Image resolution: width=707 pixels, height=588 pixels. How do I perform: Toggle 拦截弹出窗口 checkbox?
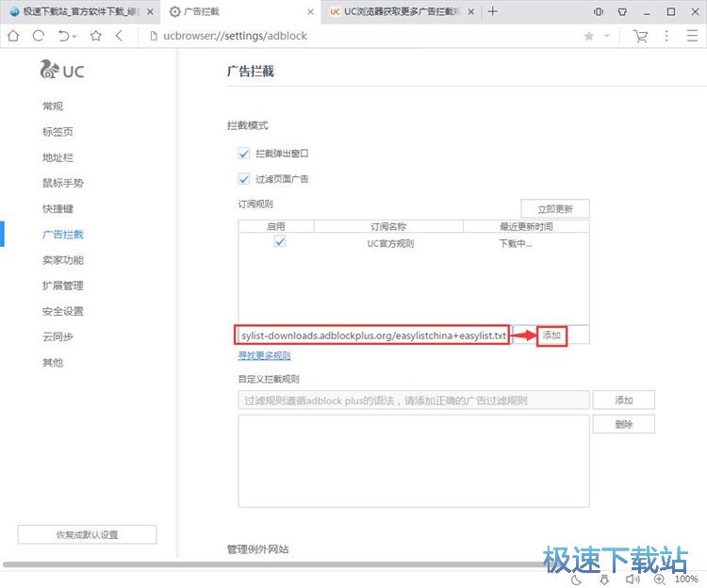(244, 154)
